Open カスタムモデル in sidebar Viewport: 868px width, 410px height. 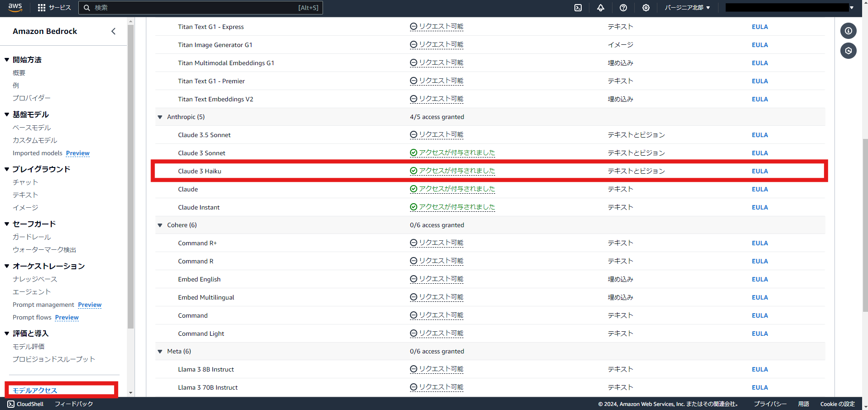coord(35,140)
